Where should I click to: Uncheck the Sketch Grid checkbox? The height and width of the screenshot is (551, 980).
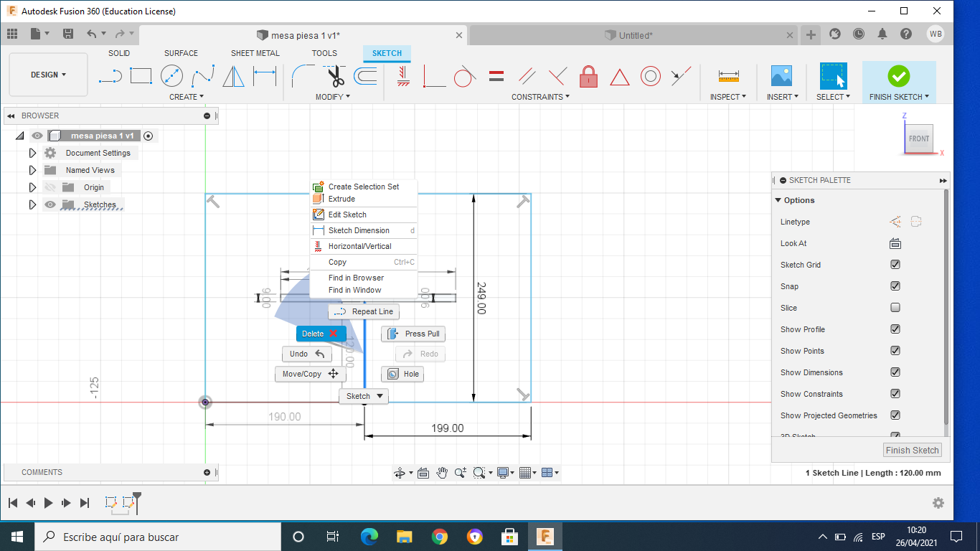[895, 265]
